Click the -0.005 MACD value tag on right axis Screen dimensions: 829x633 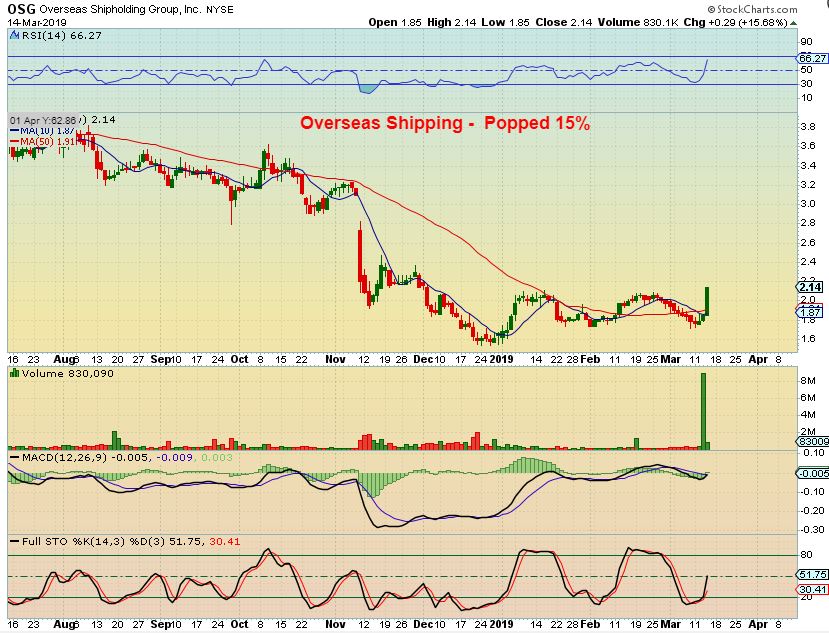click(813, 473)
